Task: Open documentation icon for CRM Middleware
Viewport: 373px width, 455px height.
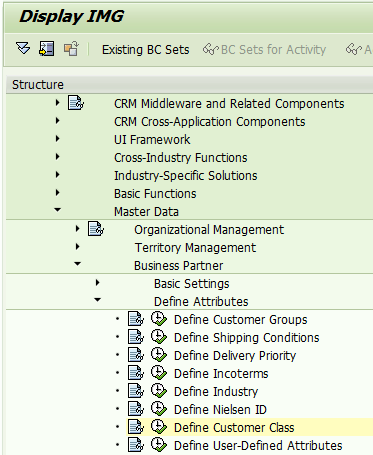Action: point(76,103)
